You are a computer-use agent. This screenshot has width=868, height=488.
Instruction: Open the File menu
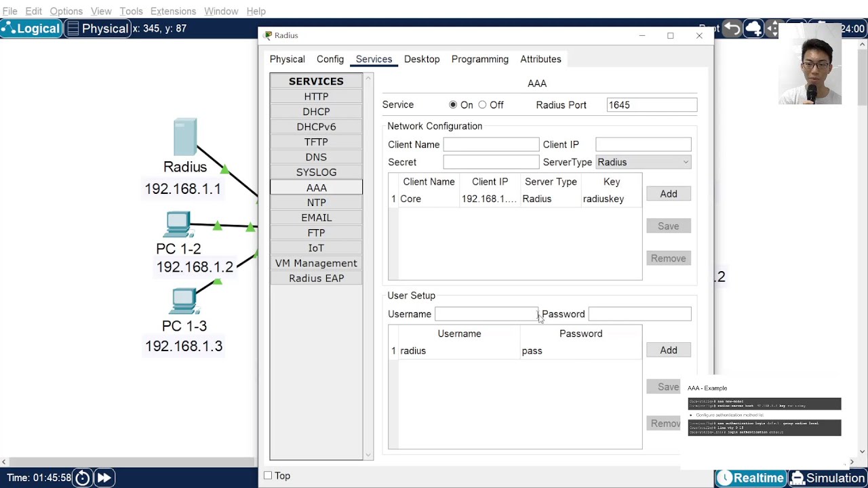tap(9, 11)
